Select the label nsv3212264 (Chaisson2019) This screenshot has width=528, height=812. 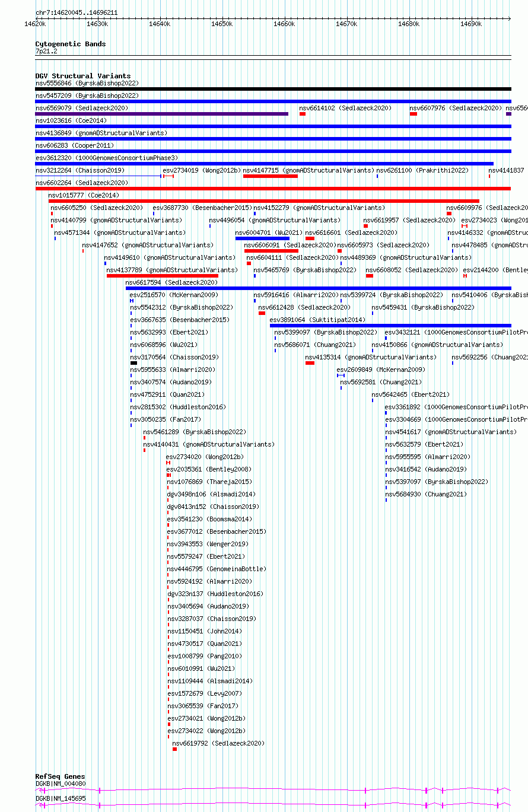(x=80, y=170)
